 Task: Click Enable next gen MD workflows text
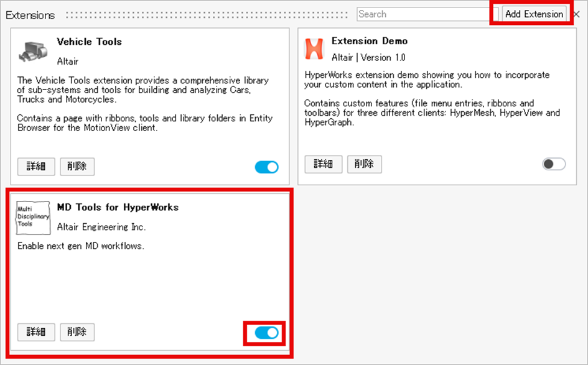pos(81,246)
